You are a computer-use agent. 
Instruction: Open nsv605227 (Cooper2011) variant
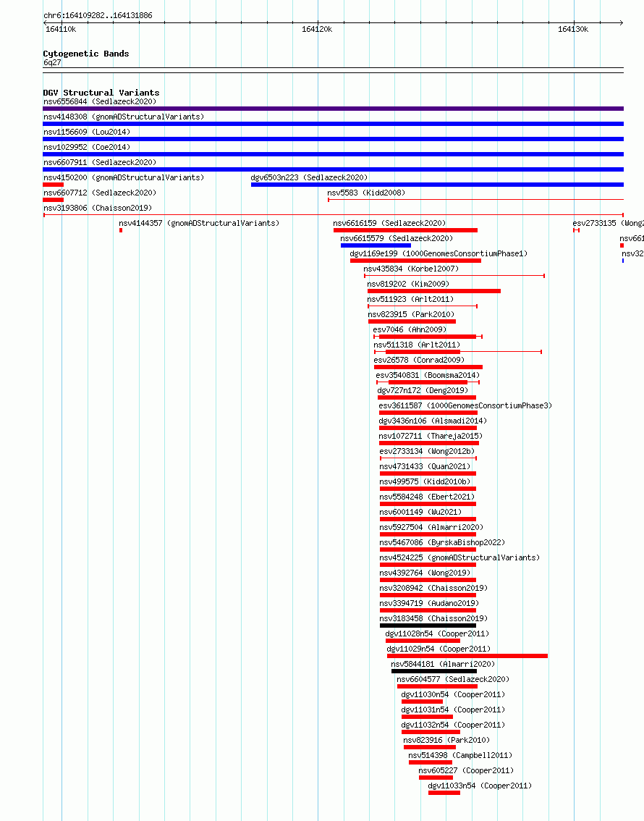click(466, 770)
